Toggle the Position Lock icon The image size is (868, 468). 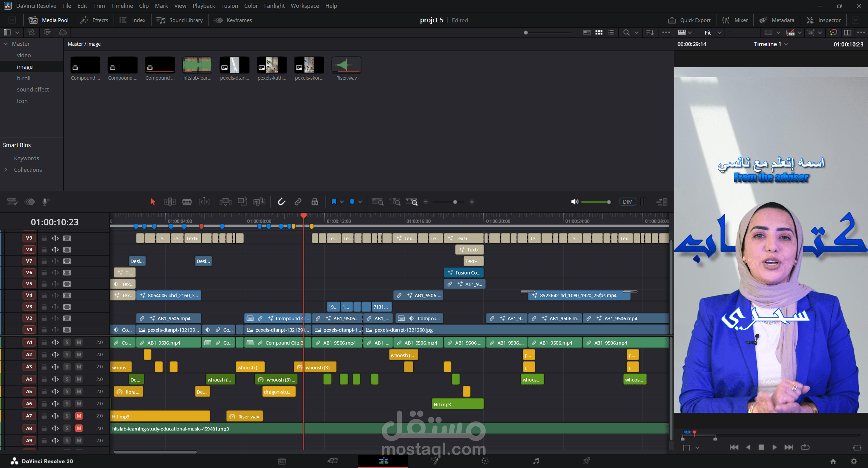coord(315,202)
